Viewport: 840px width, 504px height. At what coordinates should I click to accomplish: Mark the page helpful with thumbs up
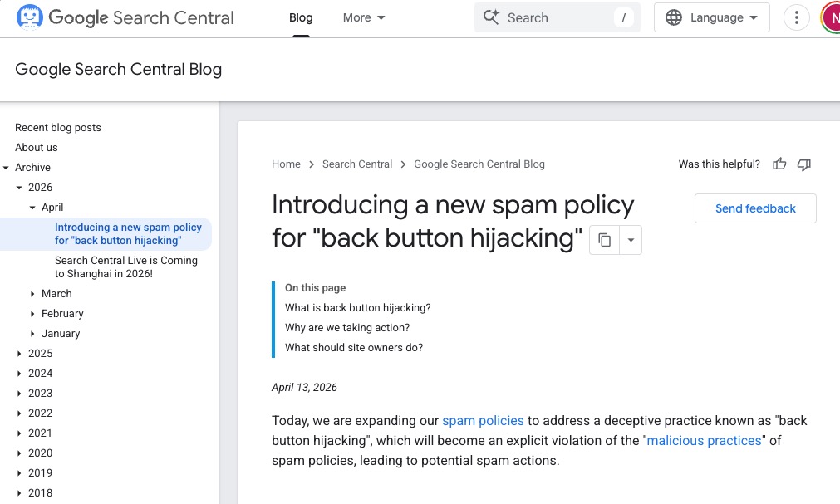tap(779, 164)
